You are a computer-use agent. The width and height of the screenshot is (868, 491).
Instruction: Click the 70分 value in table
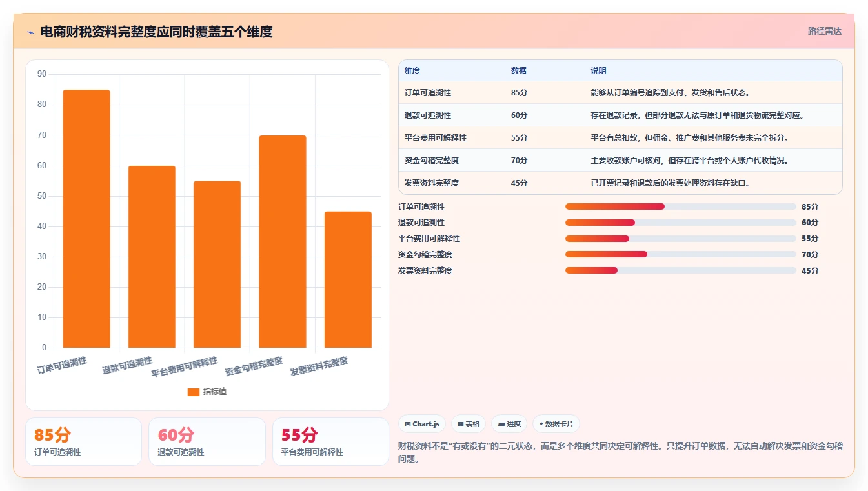(519, 161)
